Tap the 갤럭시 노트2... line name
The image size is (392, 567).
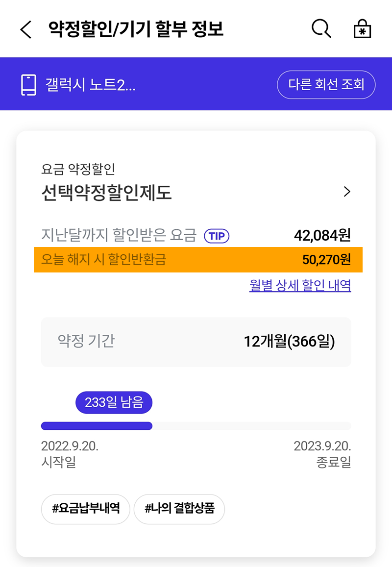(90, 85)
